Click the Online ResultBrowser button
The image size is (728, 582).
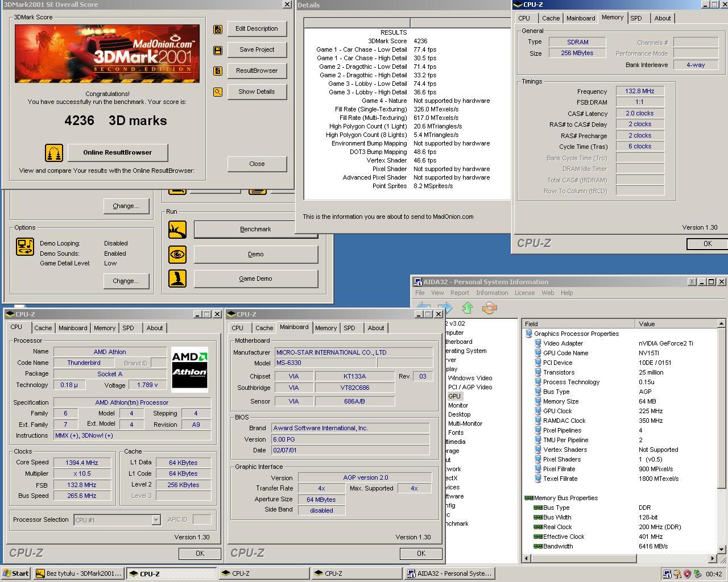tap(117, 152)
